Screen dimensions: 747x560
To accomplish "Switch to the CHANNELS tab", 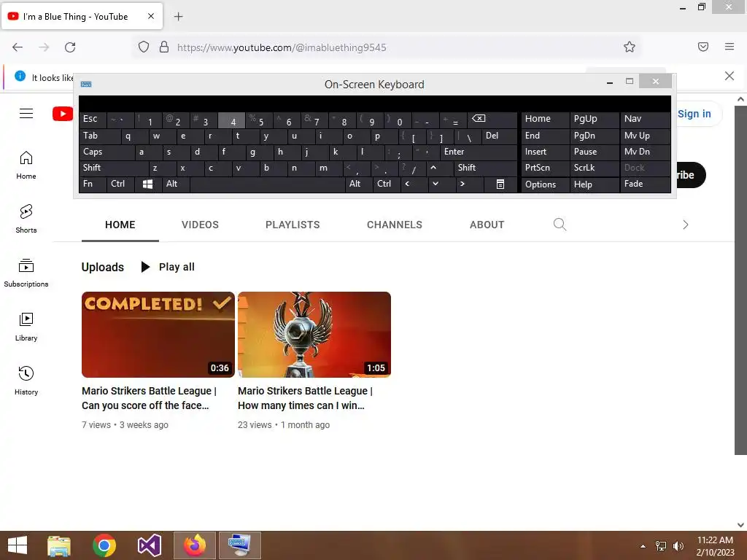I will (395, 225).
